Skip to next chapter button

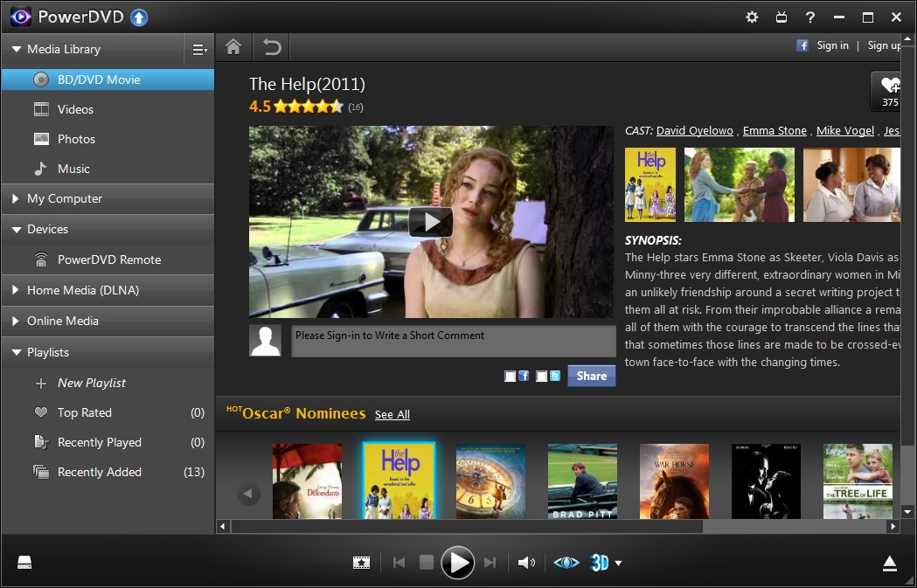(x=490, y=563)
